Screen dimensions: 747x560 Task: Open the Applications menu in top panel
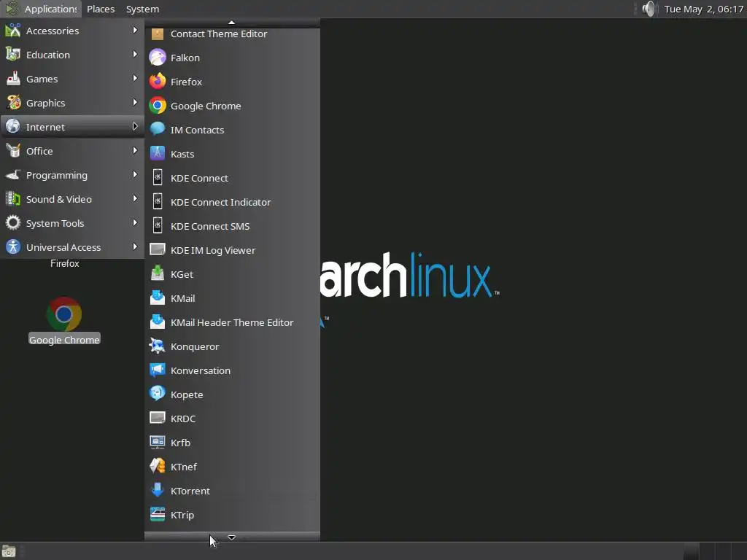pos(41,9)
